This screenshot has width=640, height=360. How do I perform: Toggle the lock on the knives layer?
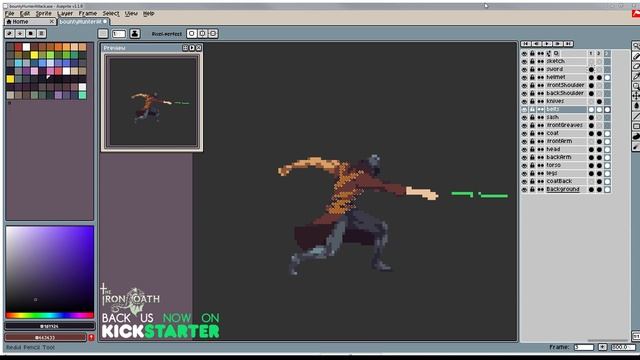tap(532, 101)
